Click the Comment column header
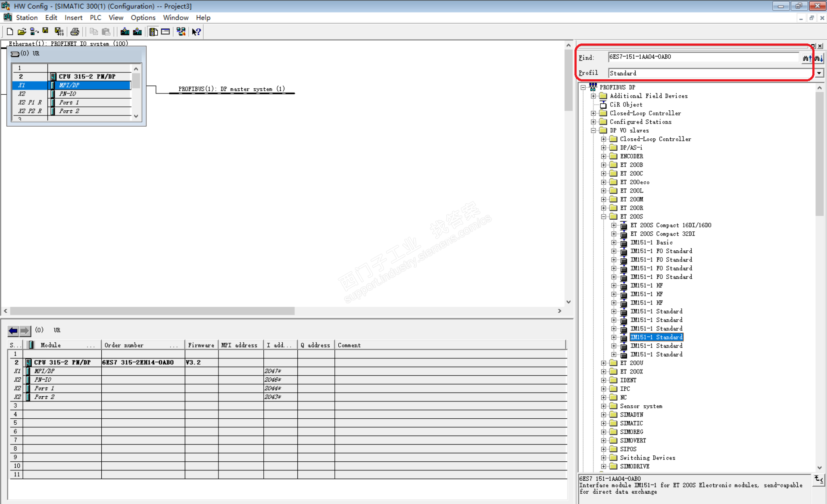Image resolution: width=827 pixels, height=504 pixels. click(x=450, y=345)
